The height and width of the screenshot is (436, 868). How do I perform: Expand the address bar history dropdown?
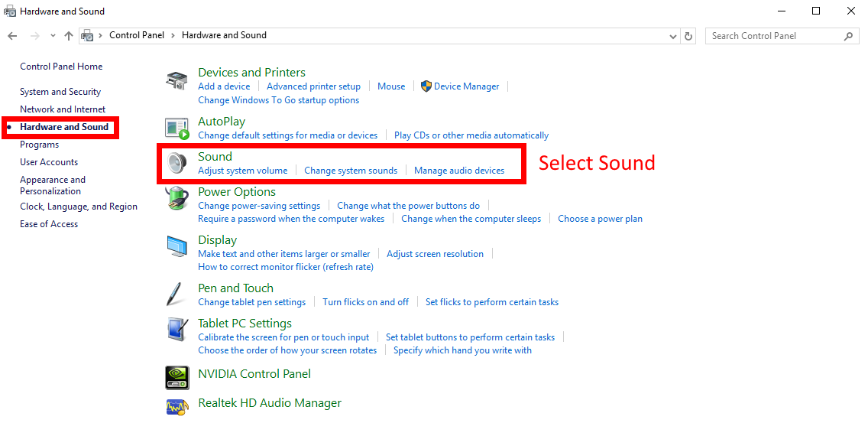[x=672, y=36]
